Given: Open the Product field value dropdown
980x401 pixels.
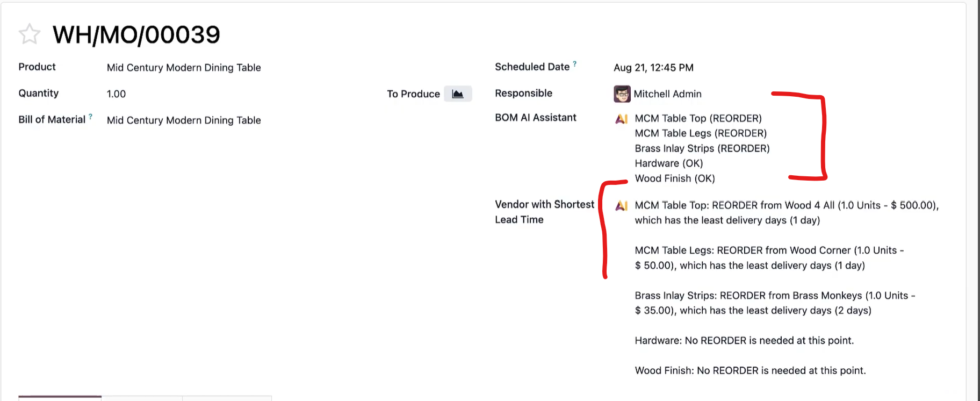Looking at the screenshot, I should [184, 68].
